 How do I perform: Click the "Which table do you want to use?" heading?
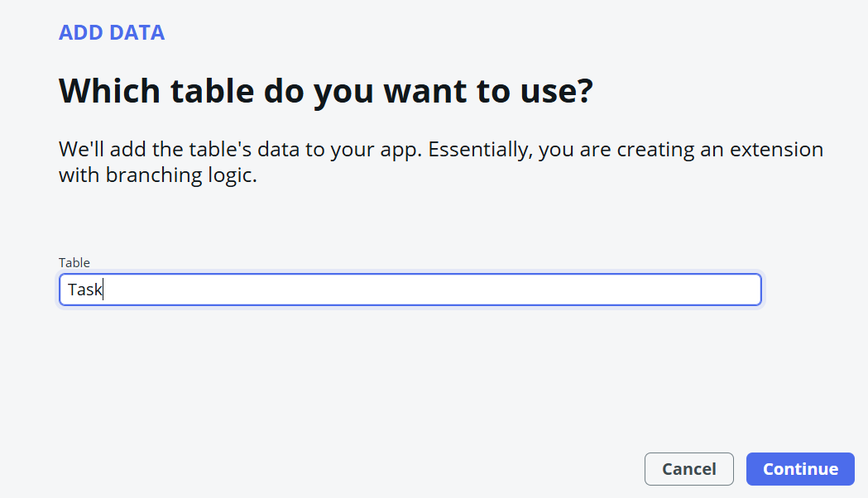point(326,91)
